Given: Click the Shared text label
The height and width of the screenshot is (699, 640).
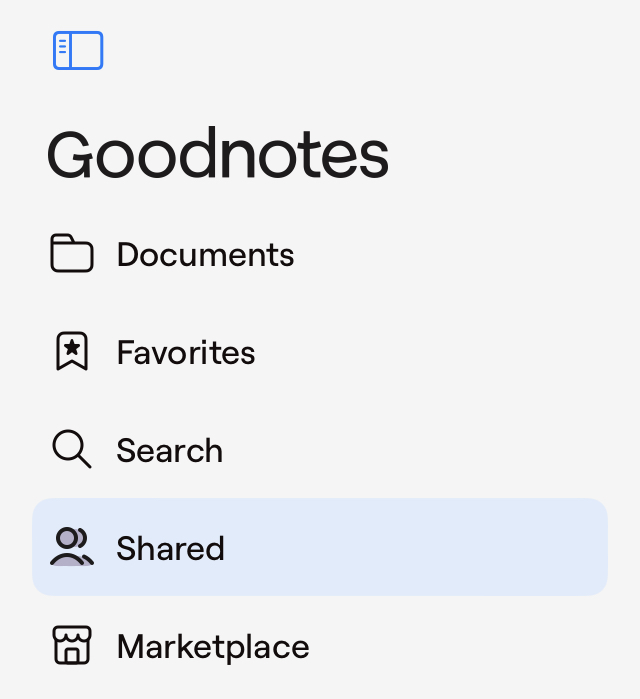Looking at the screenshot, I should pyautogui.click(x=170, y=549).
